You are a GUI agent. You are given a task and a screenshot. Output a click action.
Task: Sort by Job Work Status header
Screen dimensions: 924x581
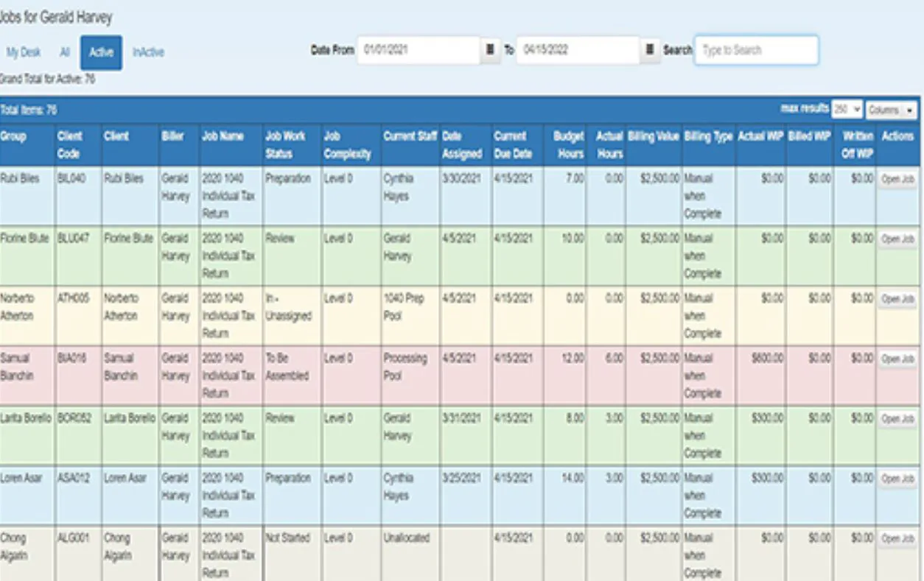pos(285,145)
